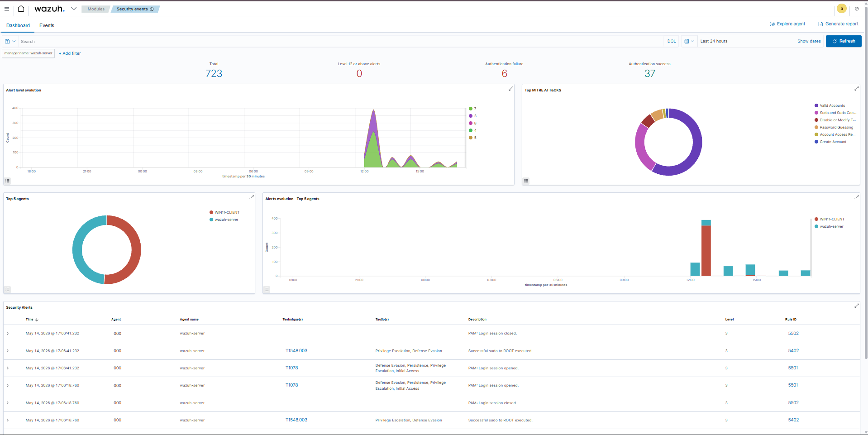Go to the home icon
The height and width of the screenshot is (435, 868).
(21, 9)
